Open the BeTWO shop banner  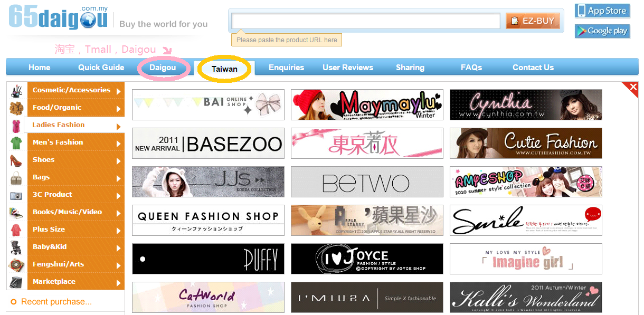coord(367,182)
